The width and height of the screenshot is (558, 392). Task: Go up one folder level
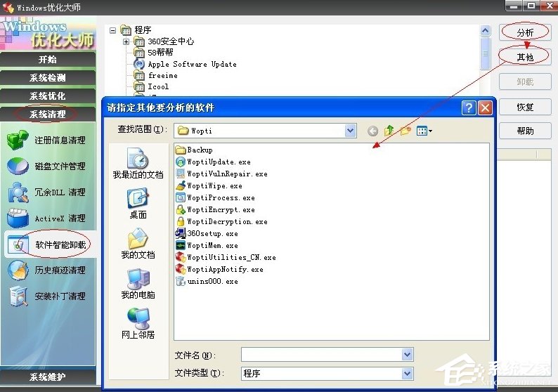coord(389,131)
